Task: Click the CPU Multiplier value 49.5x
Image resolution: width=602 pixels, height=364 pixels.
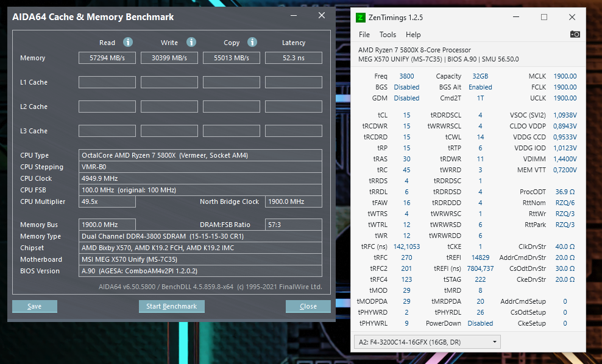Action: [x=107, y=201]
